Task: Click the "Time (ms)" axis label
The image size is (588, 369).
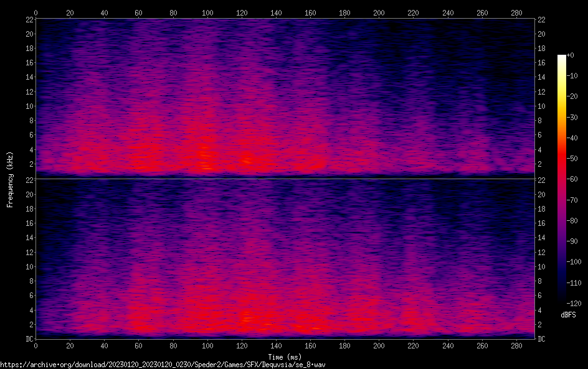Action: (285, 357)
